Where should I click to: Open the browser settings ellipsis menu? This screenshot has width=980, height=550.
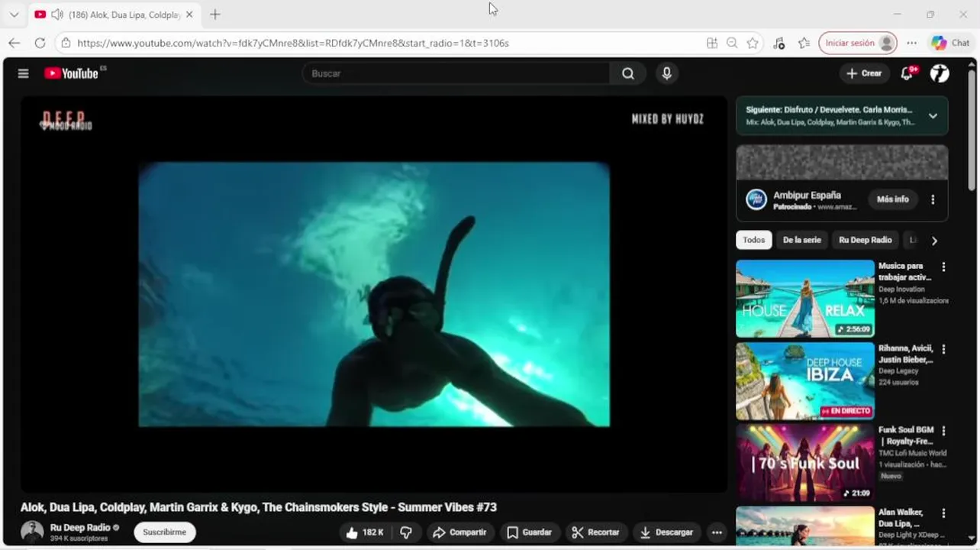(911, 43)
